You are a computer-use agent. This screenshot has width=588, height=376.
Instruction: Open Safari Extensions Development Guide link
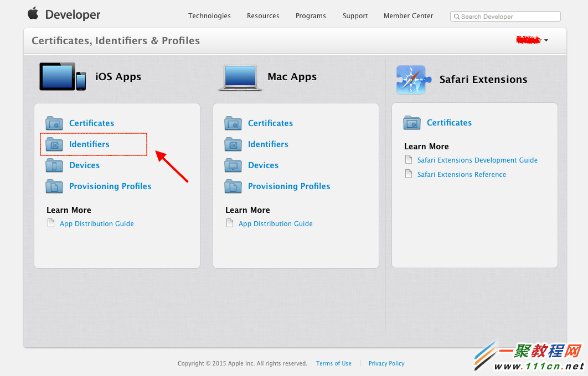click(x=477, y=160)
